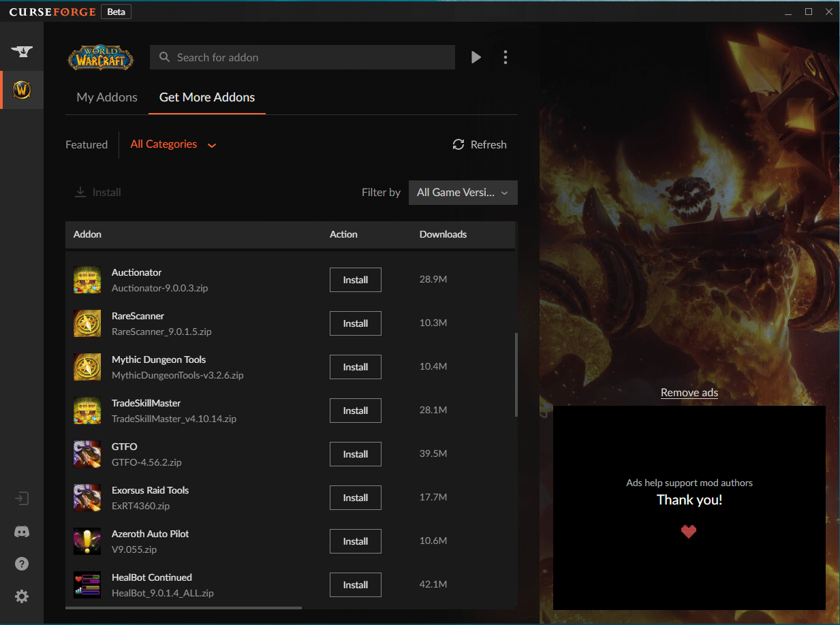This screenshot has height=625, width=840.
Task: Select the GTFO-4.56.2.zip file name
Action: (146, 462)
